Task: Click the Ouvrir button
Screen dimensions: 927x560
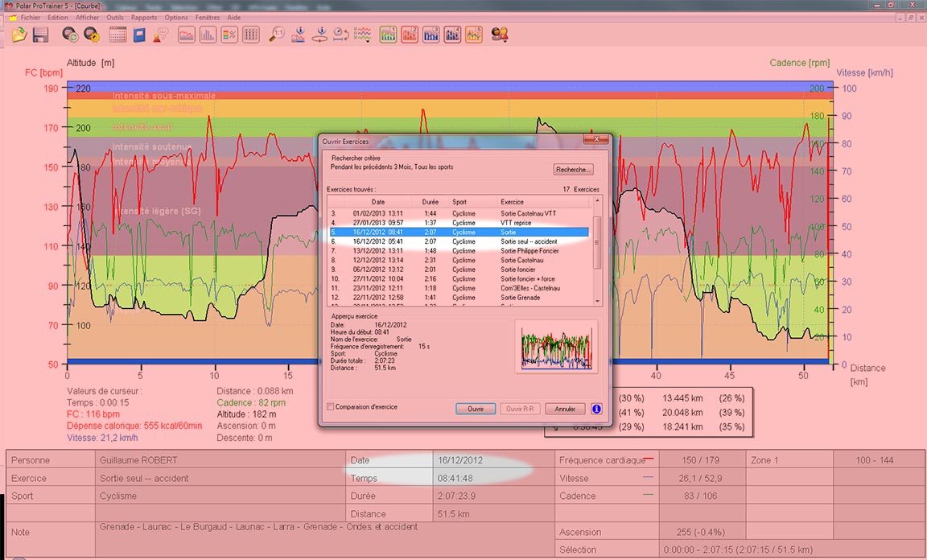Action: click(476, 409)
